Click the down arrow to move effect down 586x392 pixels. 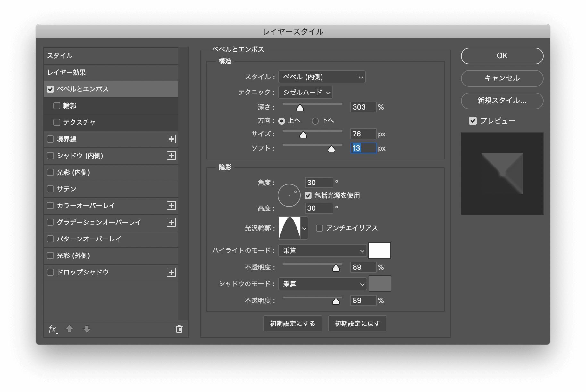87,329
